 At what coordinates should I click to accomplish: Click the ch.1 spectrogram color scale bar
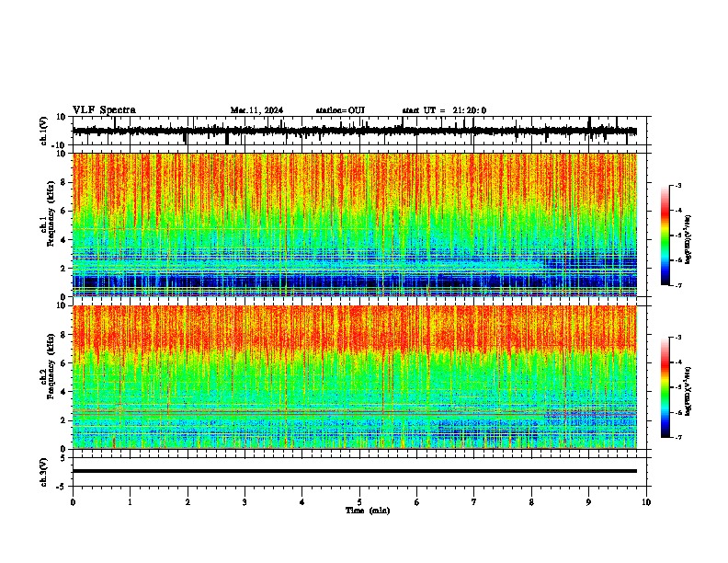point(665,236)
